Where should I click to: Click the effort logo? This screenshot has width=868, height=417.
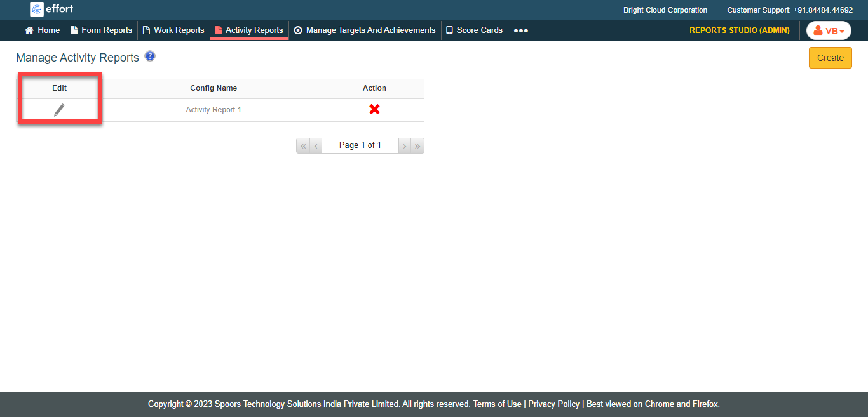click(x=51, y=9)
